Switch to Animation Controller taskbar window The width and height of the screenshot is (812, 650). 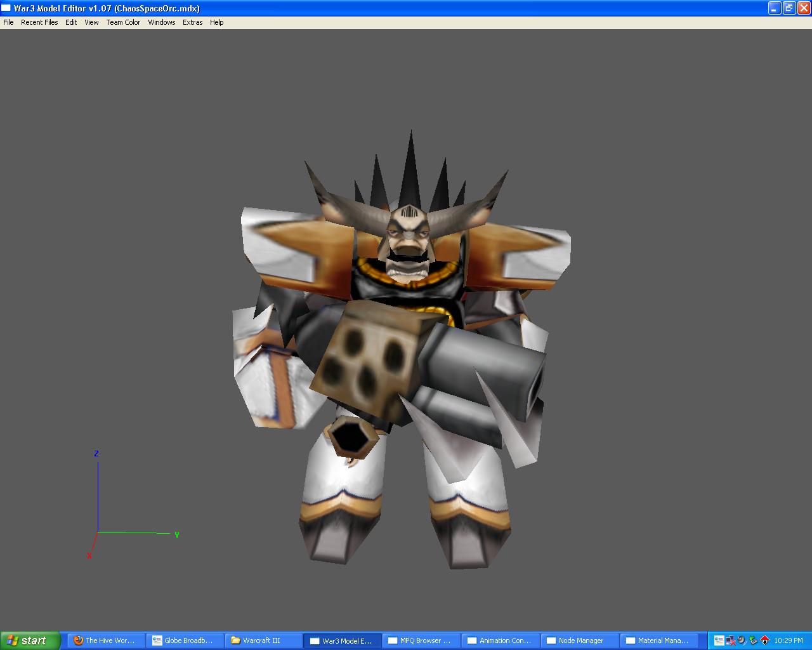pyautogui.click(x=500, y=640)
